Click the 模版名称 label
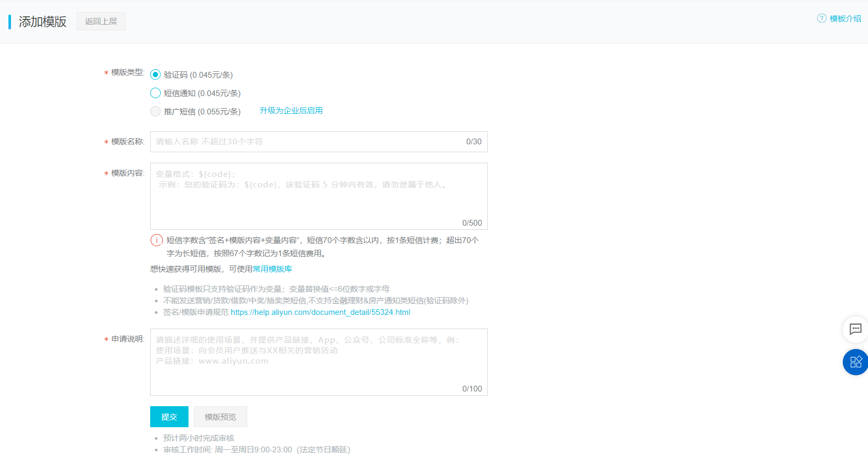 [x=128, y=142]
